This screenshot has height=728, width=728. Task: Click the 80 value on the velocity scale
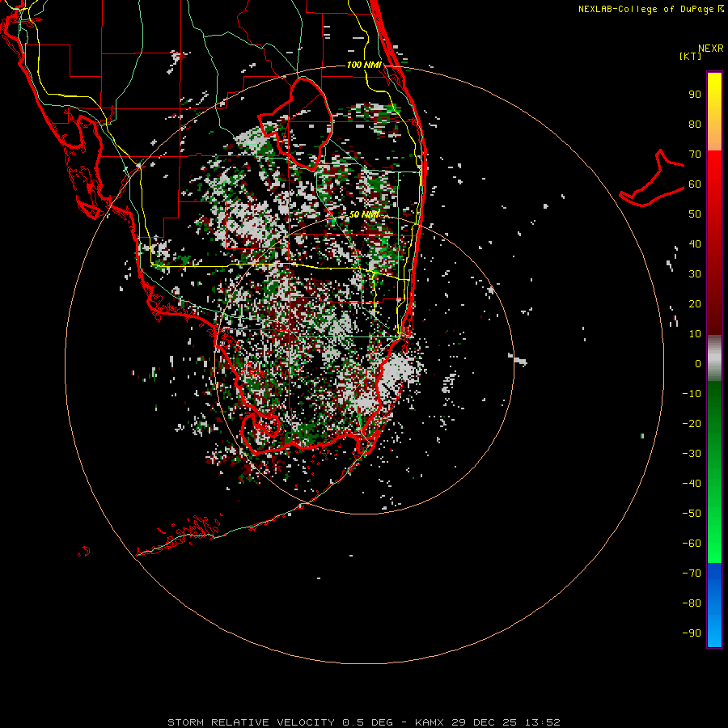click(x=695, y=125)
